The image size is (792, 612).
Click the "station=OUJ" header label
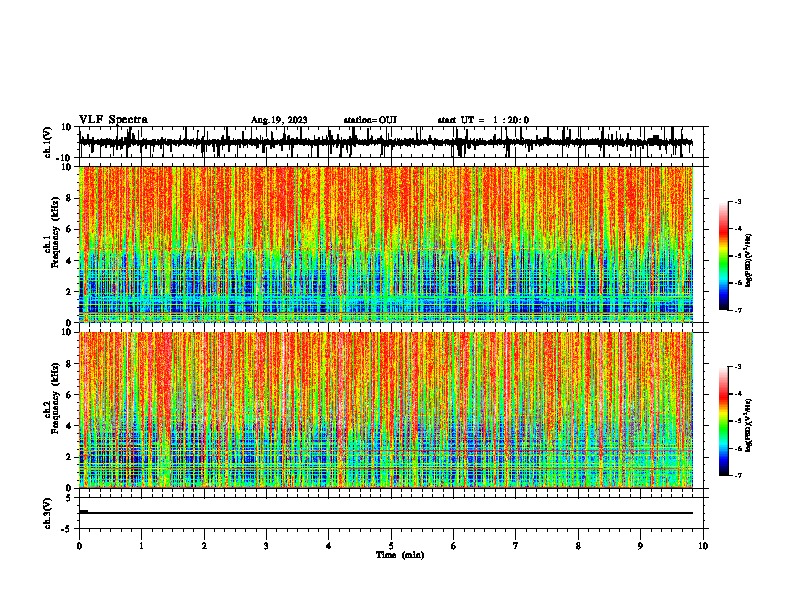tap(370, 120)
